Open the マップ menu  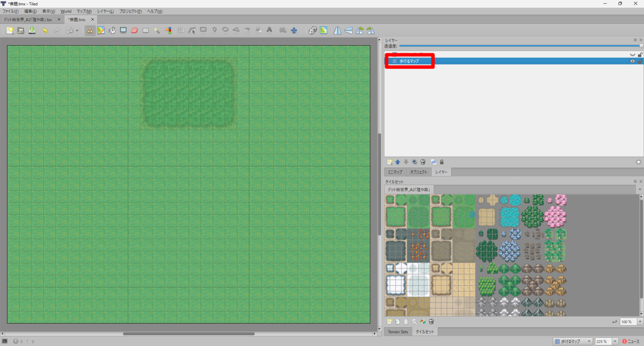click(x=83, y=11)
